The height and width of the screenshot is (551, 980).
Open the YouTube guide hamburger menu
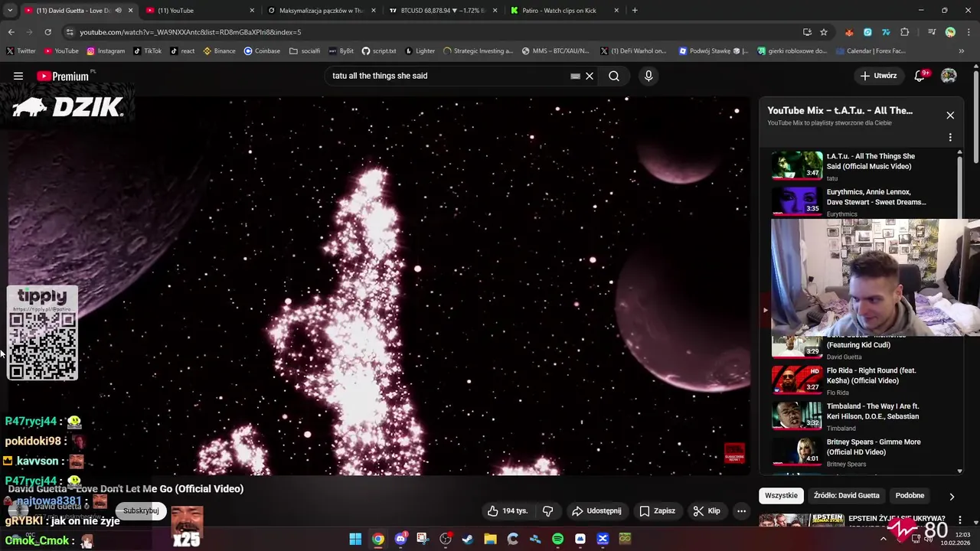tap(18, 76)
